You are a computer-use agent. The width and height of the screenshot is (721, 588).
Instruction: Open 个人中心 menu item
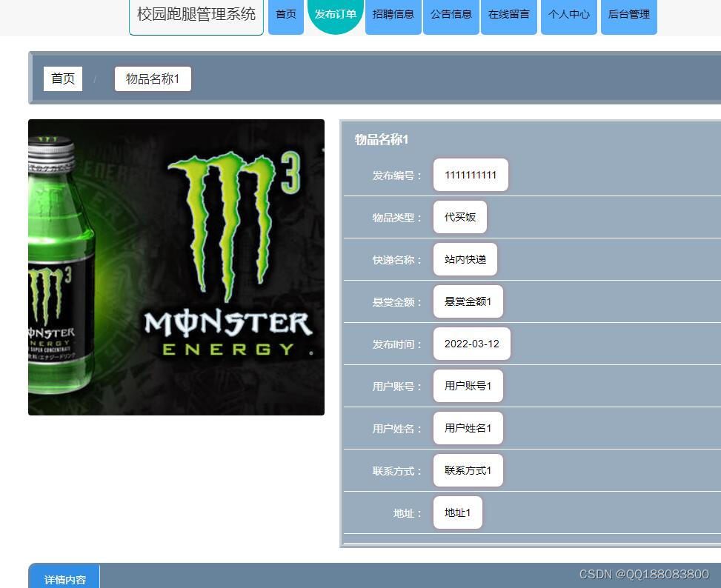click(569, 16)
